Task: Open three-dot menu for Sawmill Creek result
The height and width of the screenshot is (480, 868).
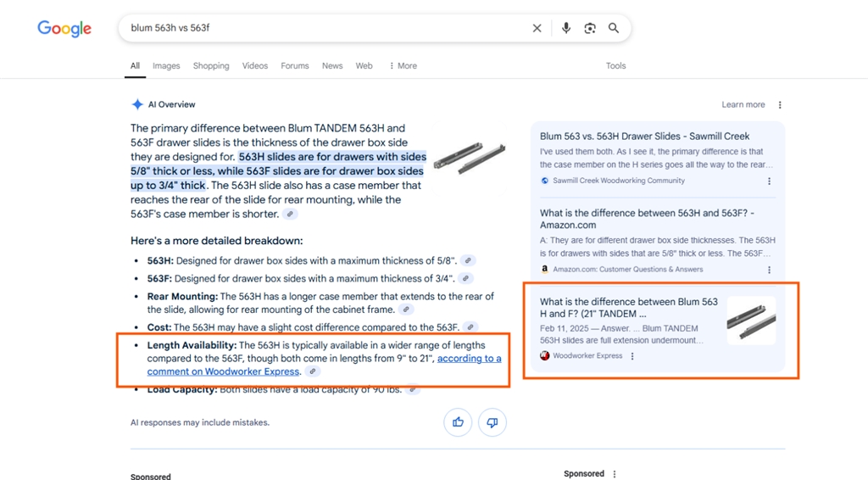Action: point(769,181)
